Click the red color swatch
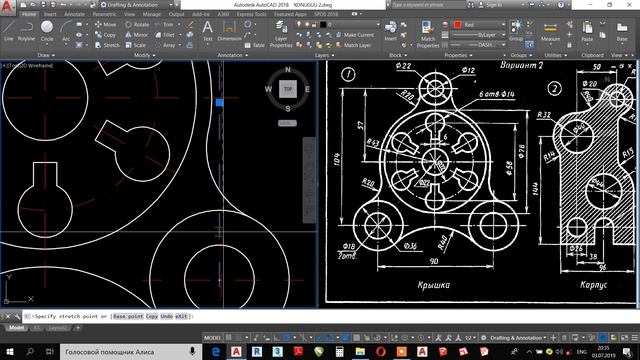 [x=457, y=25]
